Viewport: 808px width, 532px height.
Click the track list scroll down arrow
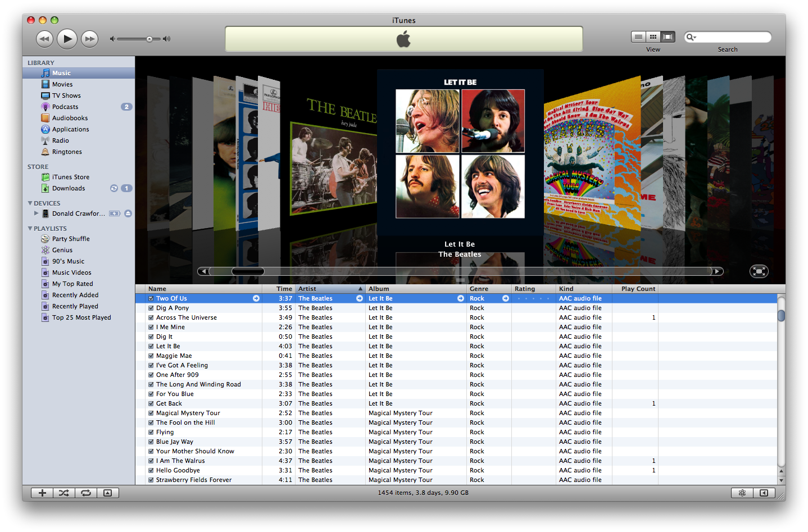[x=781, y=480]
